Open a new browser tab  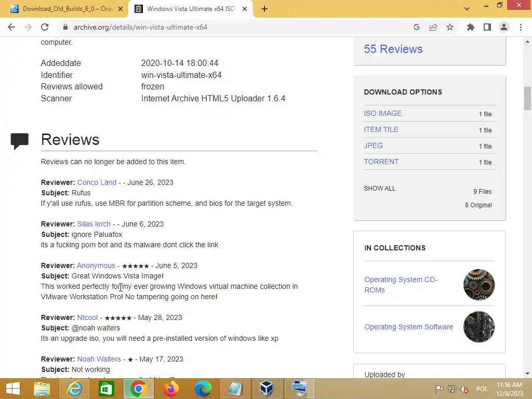264,9
